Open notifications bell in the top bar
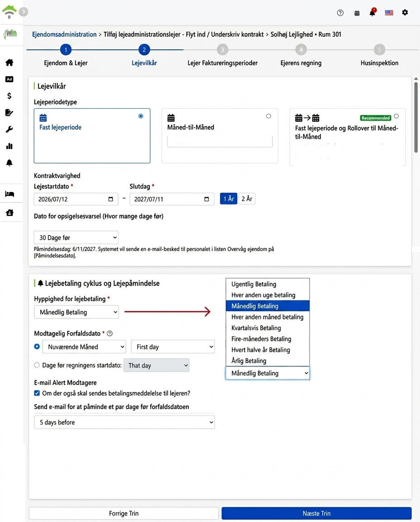 tap(372, 13)
